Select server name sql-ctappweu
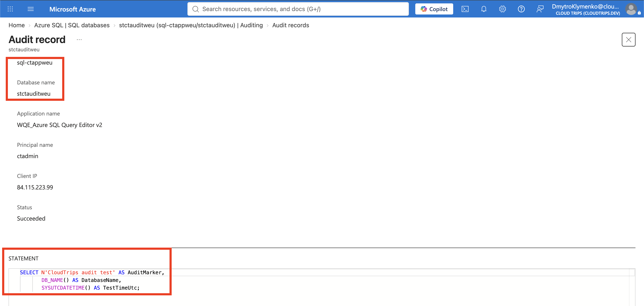 (x=35, y=63)
